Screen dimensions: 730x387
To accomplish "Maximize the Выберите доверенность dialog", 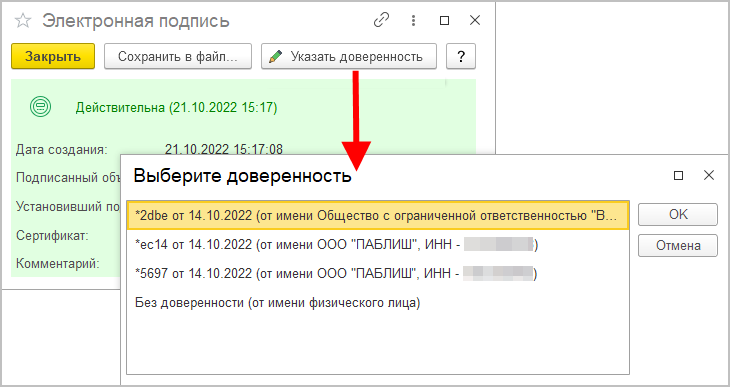I will coord(679,176).
